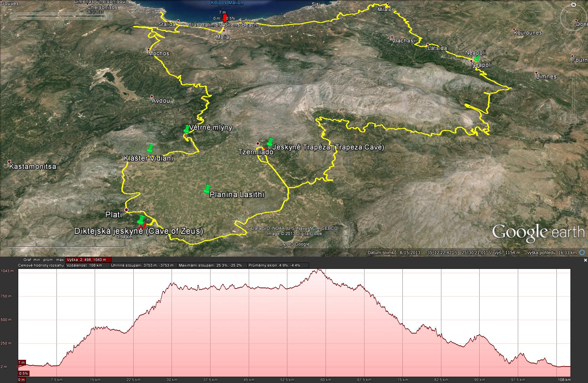
Task: Click the coordinates readout in status bar
Action: pyautogui.click(x=460, y=252)
